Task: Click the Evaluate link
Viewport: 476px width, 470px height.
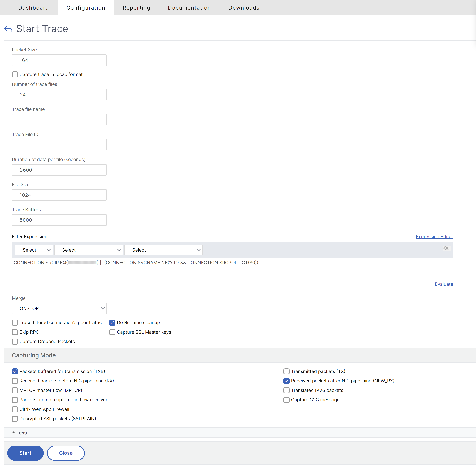Action: click(x=444, y=284)
